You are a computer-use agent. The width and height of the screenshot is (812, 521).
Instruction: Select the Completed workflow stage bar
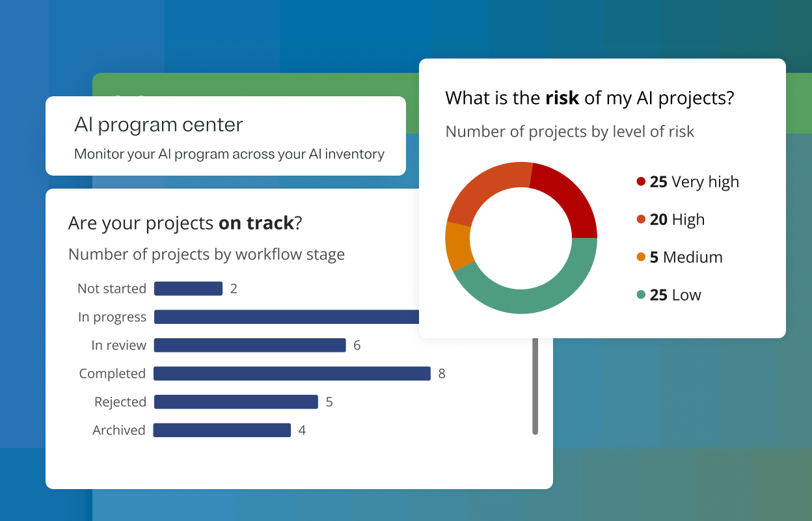[291, 373]
